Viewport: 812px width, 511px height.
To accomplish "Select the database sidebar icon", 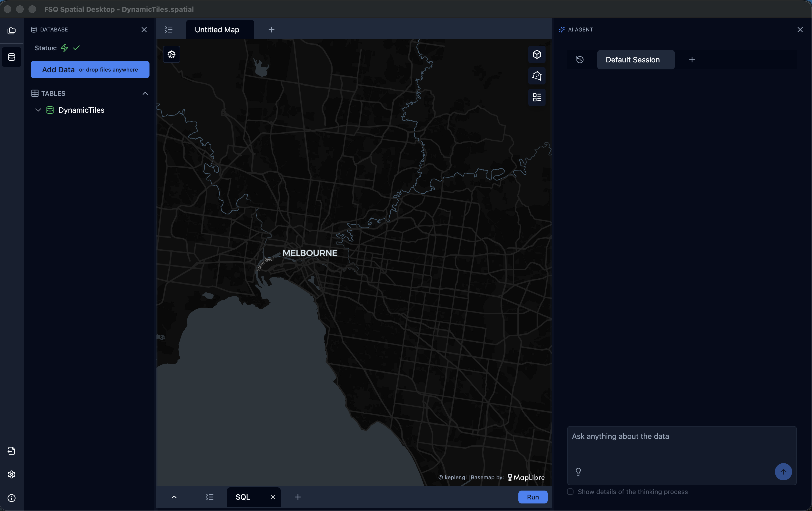I will point(12,57).
